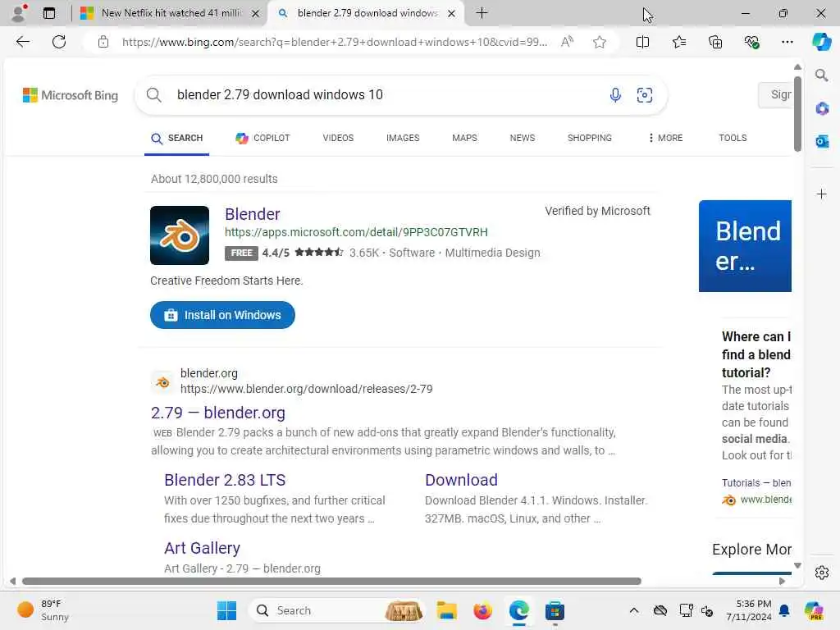Viewport: 840px width, 630px height.
Task: Click the apps.microsoft.com URL
Action: [x=356, y=232]
